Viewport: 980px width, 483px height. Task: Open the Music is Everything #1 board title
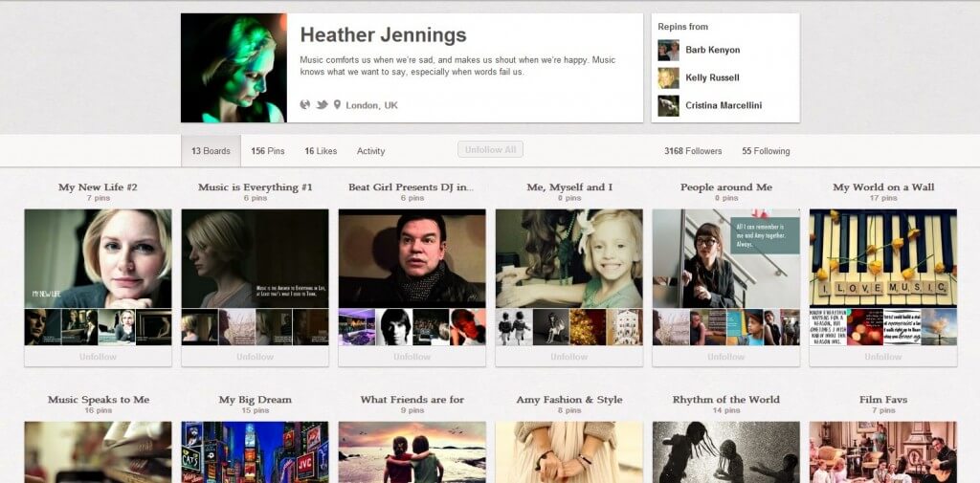(x=255, y=187)
